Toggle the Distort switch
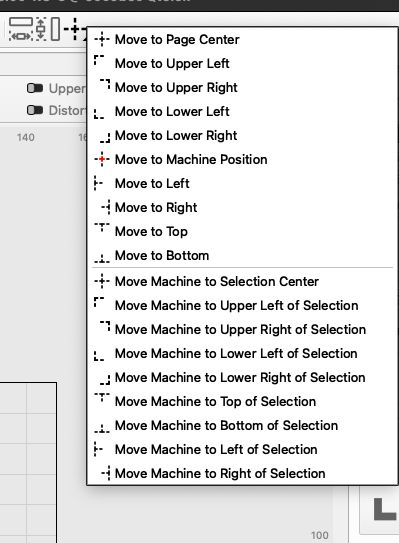The width and height of the screenshot is (399, 543). 35,110
